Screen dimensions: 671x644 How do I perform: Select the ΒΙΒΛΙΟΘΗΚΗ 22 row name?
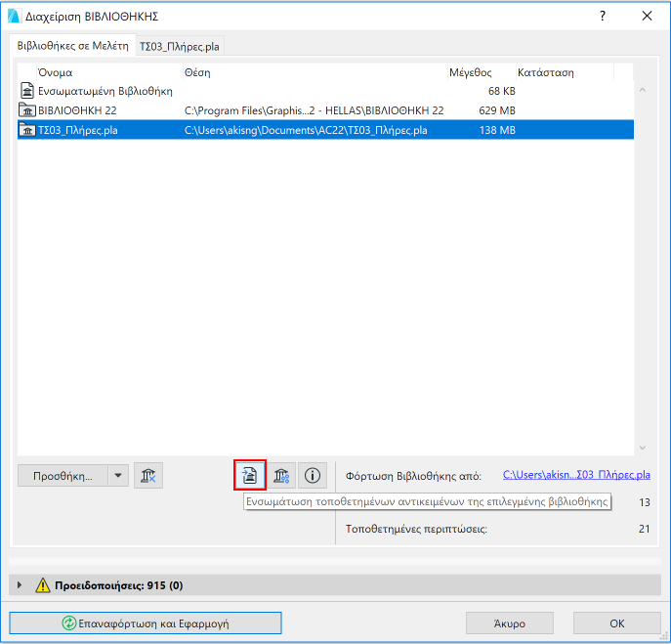pos(77,110)
